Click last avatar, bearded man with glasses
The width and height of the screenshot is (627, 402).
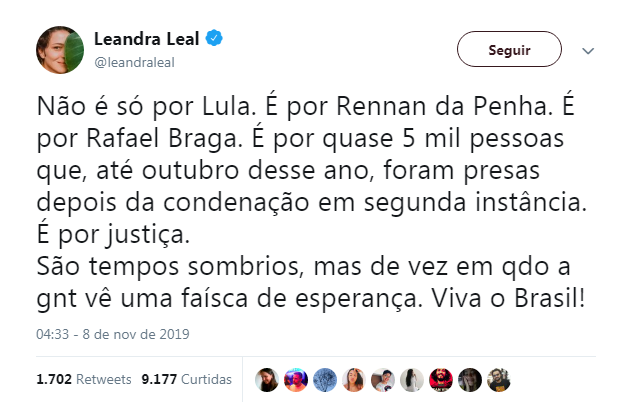[498, 380]
